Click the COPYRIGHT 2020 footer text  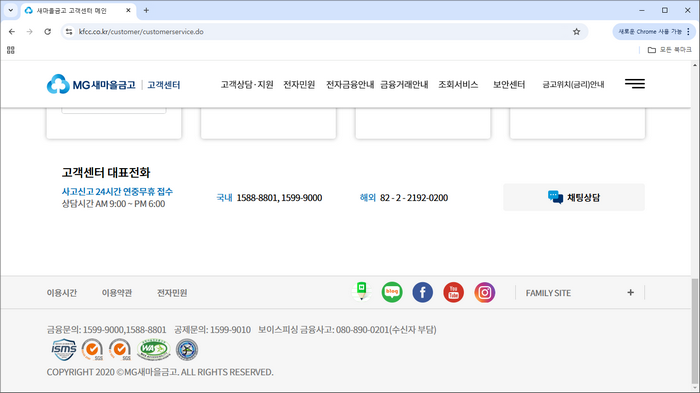point(160,372)
